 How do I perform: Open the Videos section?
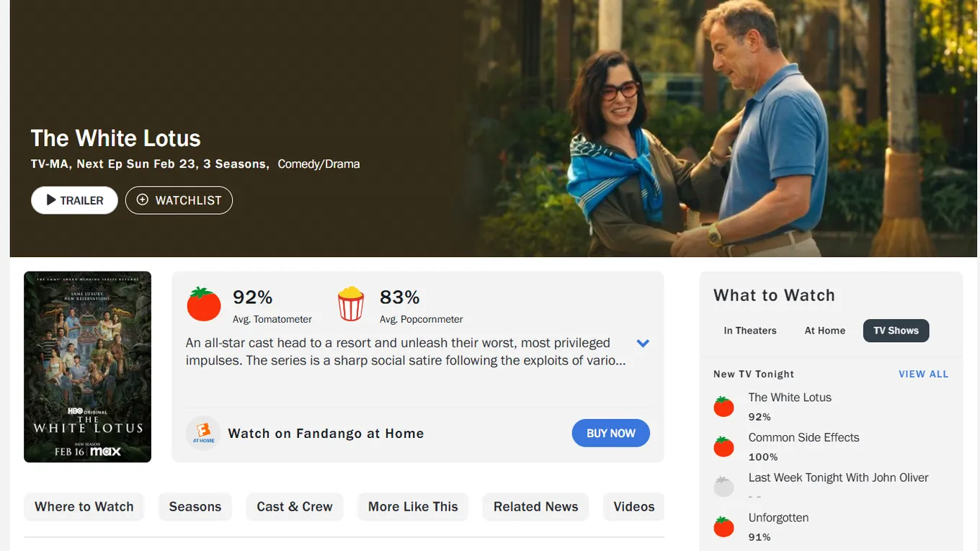634,506
